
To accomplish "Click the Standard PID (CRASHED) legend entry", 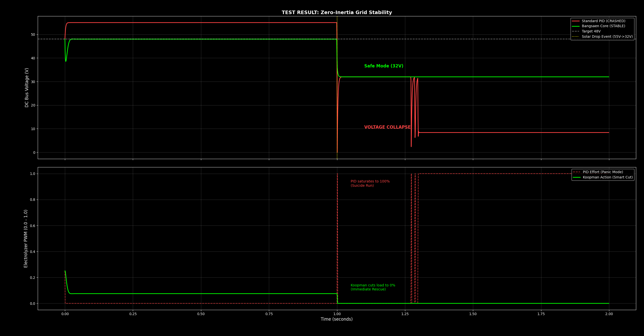I will click(x=603, y=21).
